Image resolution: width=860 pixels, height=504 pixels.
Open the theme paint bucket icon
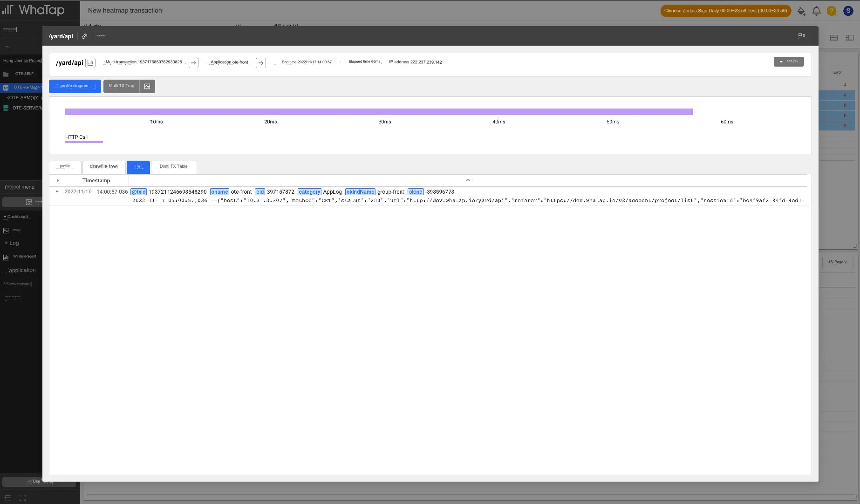tap(801, 11)
